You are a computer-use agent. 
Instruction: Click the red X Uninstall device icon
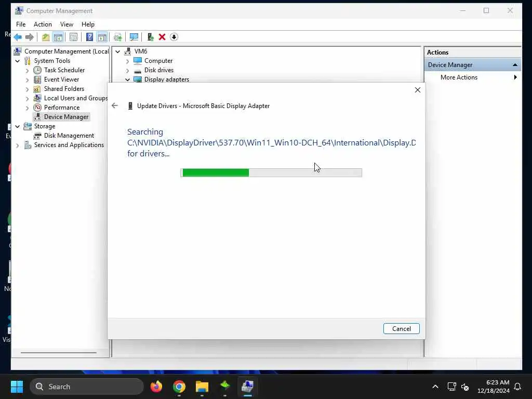(162, 37)
